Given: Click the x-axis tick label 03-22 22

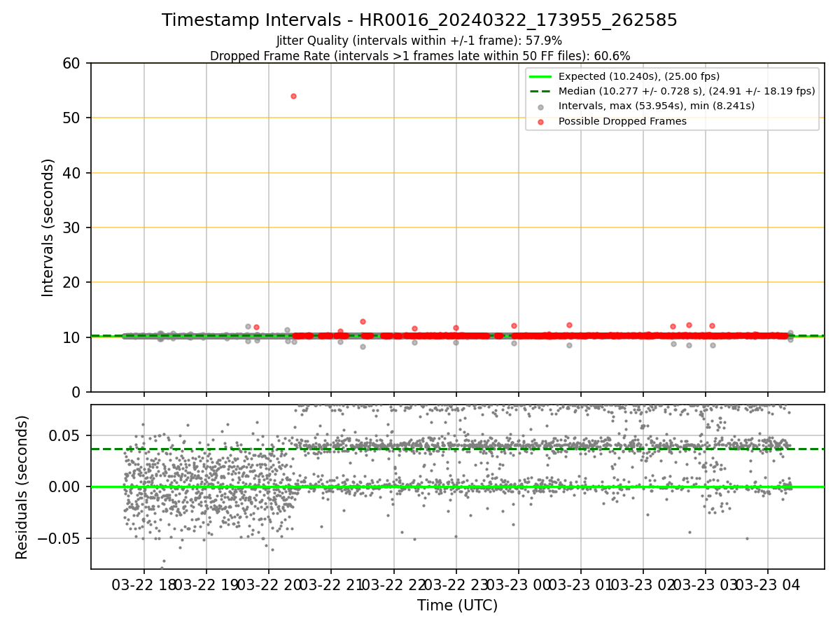Looking at the screenshot, I should click(x=393, y=585).
